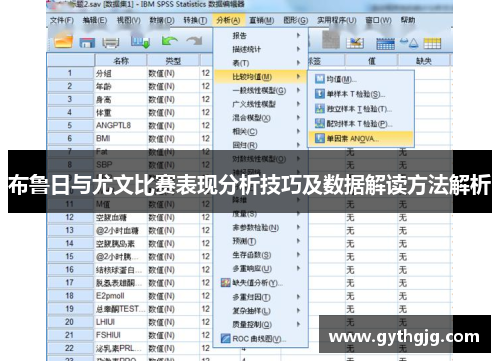This screenshot has width=500, height=362.
Task: Click the icon next to 缺失值分析(Y)...
Action: point(226,283)
